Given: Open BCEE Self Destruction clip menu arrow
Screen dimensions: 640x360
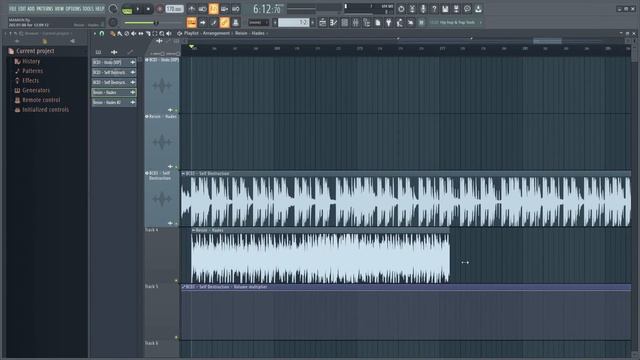Looking at the screenshot, I should pyautogui.click(x=183, y=173).
